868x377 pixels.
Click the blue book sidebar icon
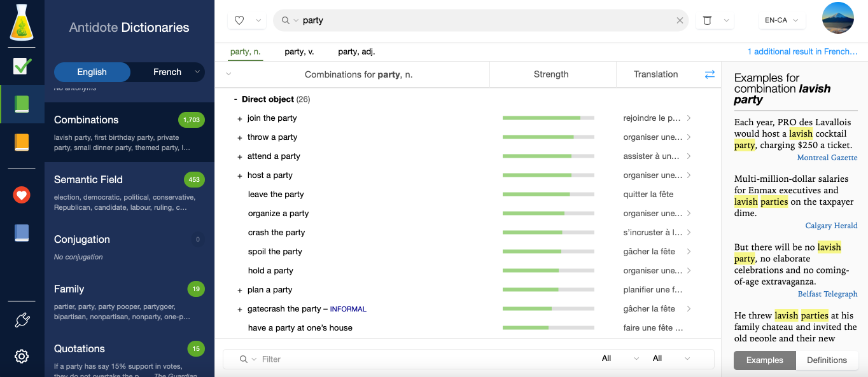pos(22,233)
